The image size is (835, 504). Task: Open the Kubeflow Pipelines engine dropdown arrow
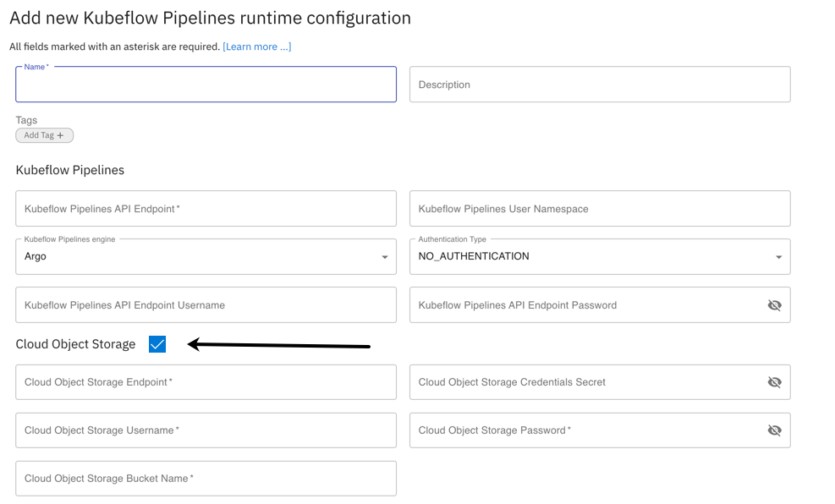[x=385, y=257]
